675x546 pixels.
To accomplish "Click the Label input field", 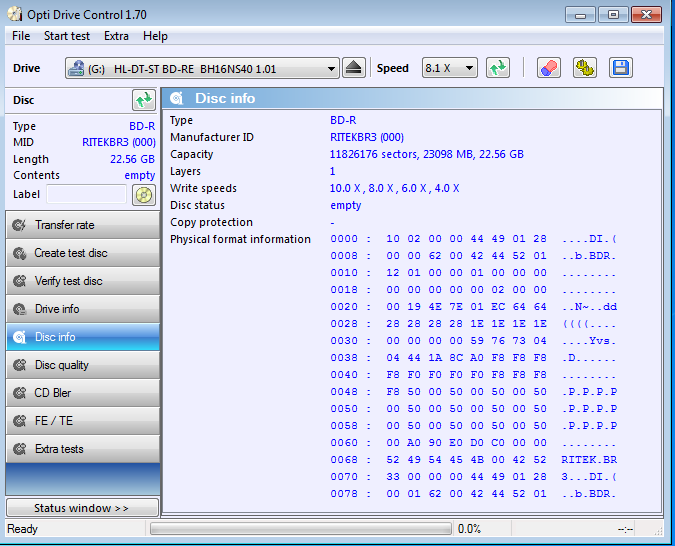I will click(87, 194).
